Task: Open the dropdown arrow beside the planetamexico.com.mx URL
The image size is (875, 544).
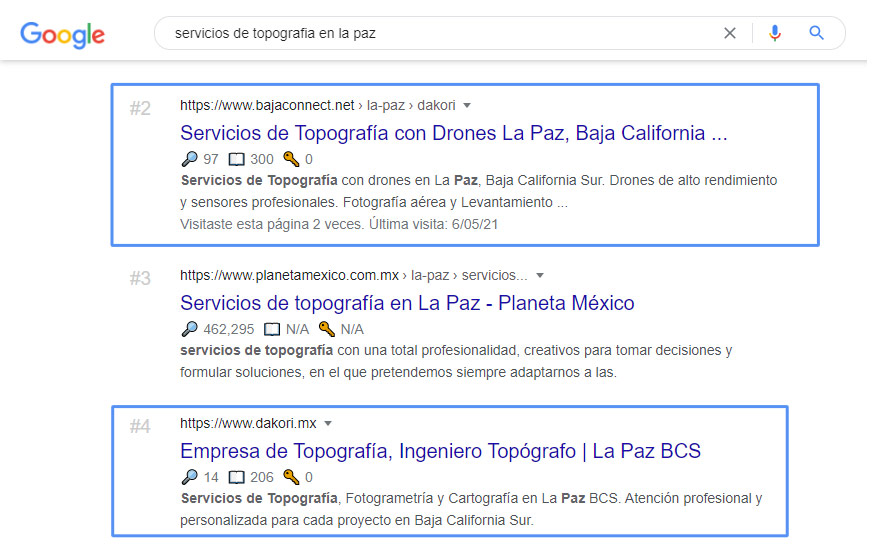Action: (x=540, y=276)
